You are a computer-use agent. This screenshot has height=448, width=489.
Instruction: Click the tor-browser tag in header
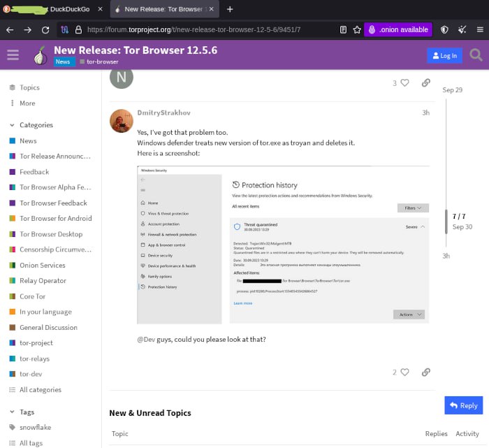pos(99,62)
